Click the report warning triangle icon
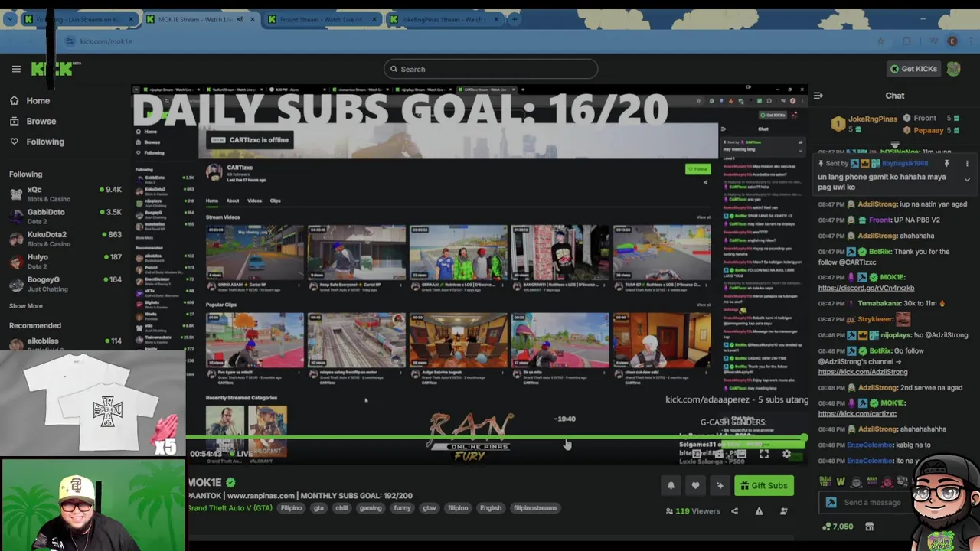The width and height of the screenshot is (980, 551). (x=759, y=511)
